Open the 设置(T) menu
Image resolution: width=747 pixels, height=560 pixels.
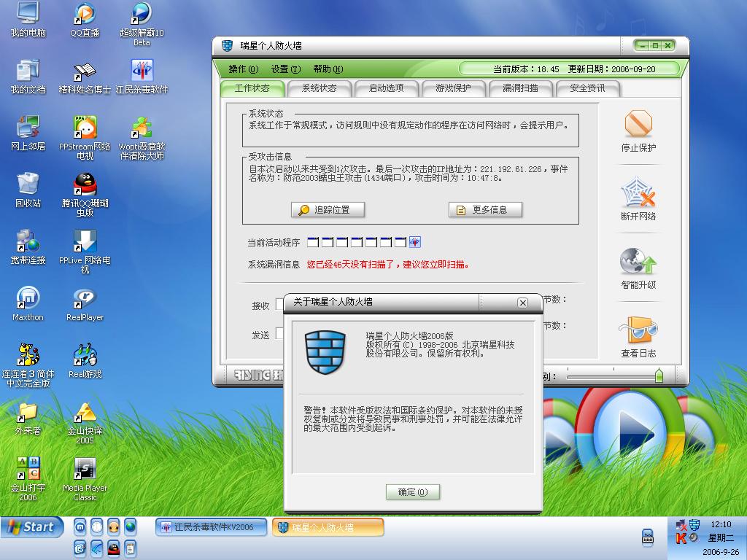click(x=286, y=69)
